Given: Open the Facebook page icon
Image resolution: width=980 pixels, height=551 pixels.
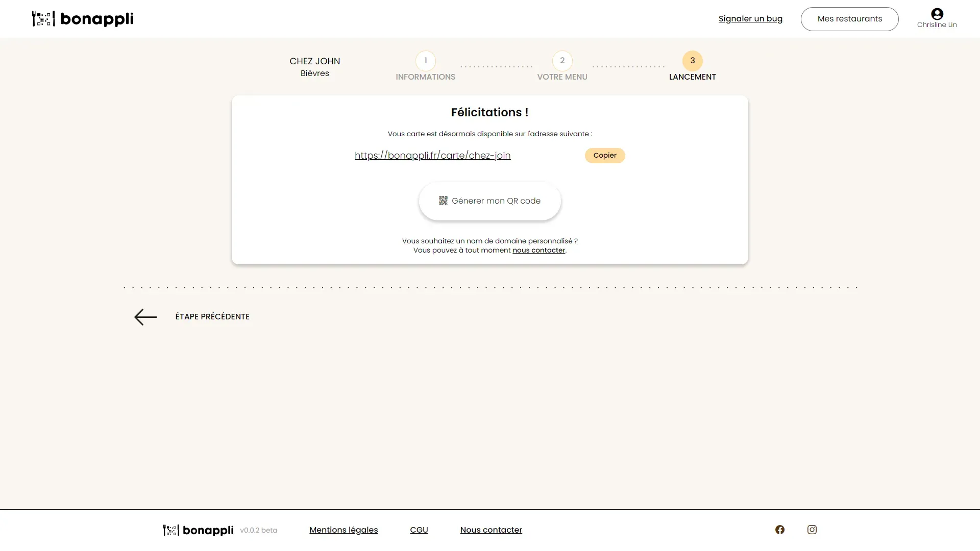Looking at the screenshot, I should coord(779,530).
